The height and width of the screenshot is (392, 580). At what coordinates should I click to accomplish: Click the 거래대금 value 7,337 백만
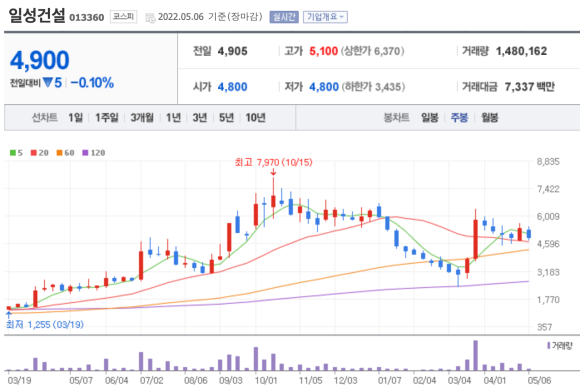point(530,87)
